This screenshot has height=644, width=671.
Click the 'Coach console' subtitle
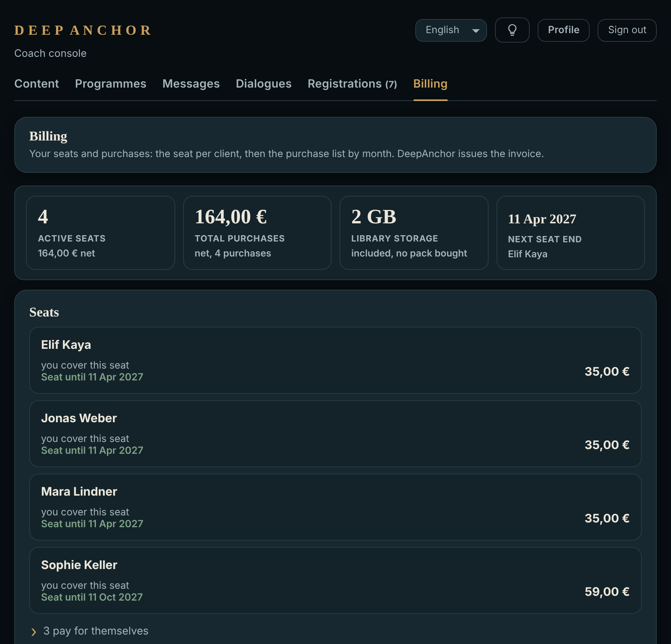point(51,53)
